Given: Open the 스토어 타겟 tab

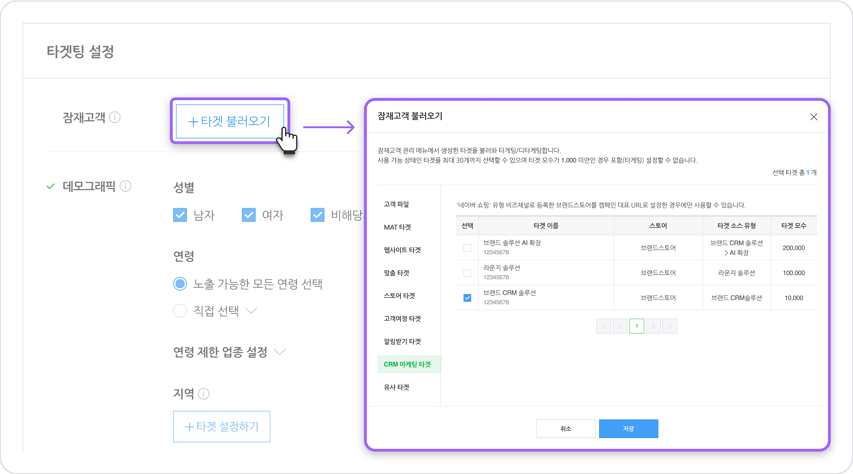Looking at the screenshot, I should point(399,296).
